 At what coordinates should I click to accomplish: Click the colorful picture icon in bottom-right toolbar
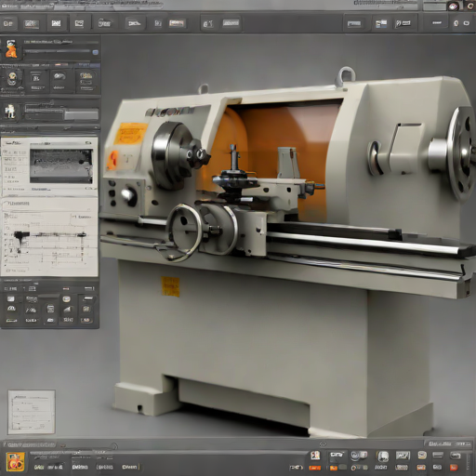pos(315,456)
